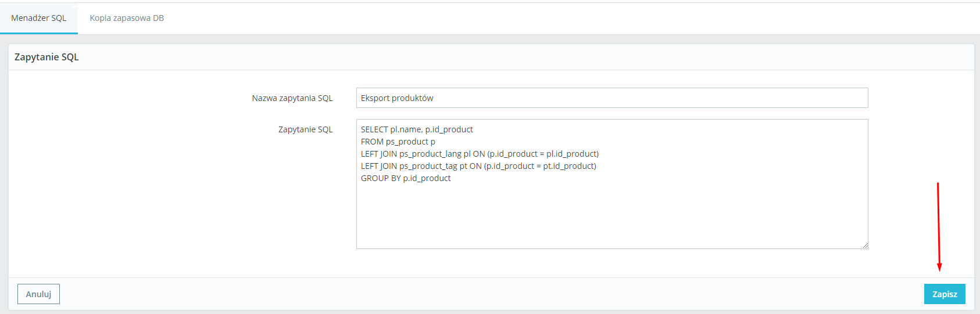Open the Kopia zapasowa DB tab
Image resolution: width=980 pixels, height=314 pixels.
(127, 18)
